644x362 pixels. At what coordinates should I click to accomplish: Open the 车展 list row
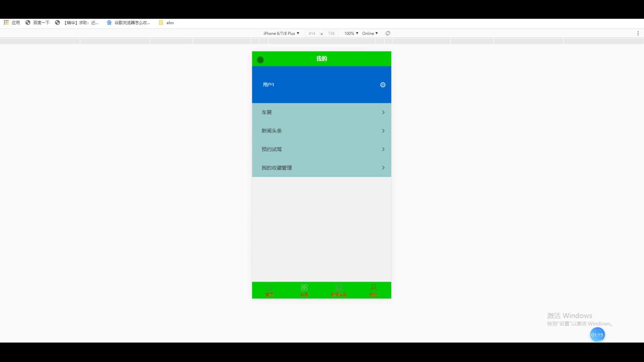[321, 112]
